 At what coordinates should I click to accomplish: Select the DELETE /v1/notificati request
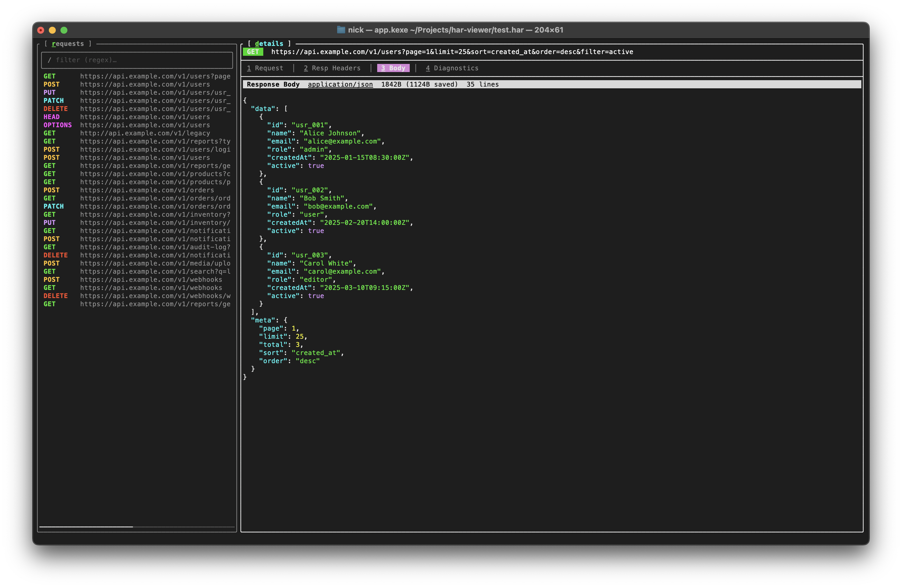coord(137,255)
